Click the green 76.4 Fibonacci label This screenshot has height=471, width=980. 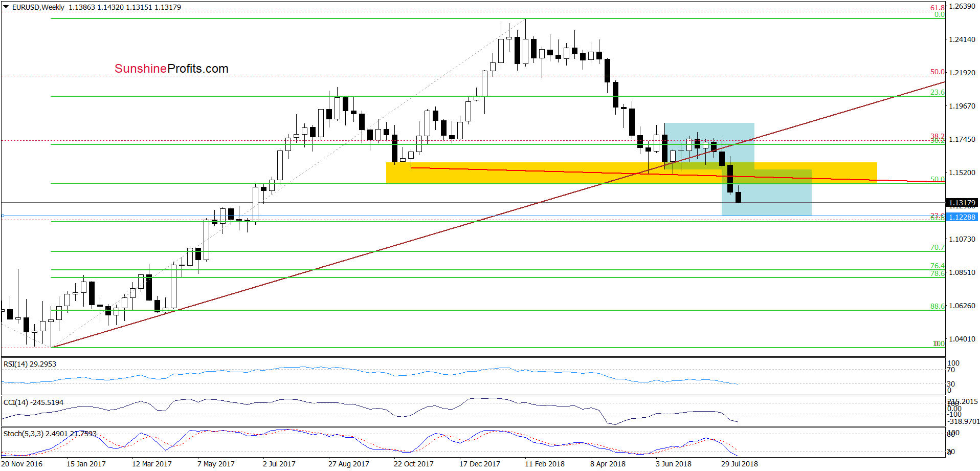(x=938, y=266)
